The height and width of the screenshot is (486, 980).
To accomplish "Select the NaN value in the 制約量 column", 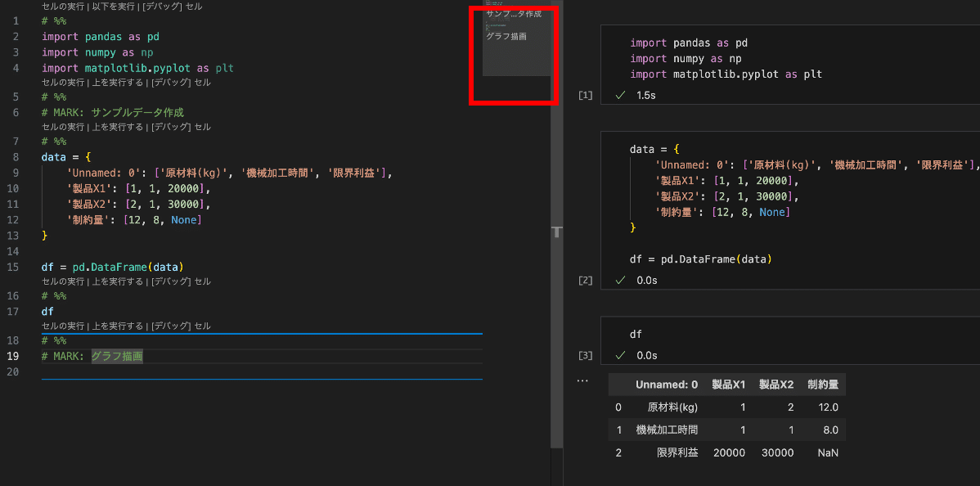I will click(x=827, y=452).
